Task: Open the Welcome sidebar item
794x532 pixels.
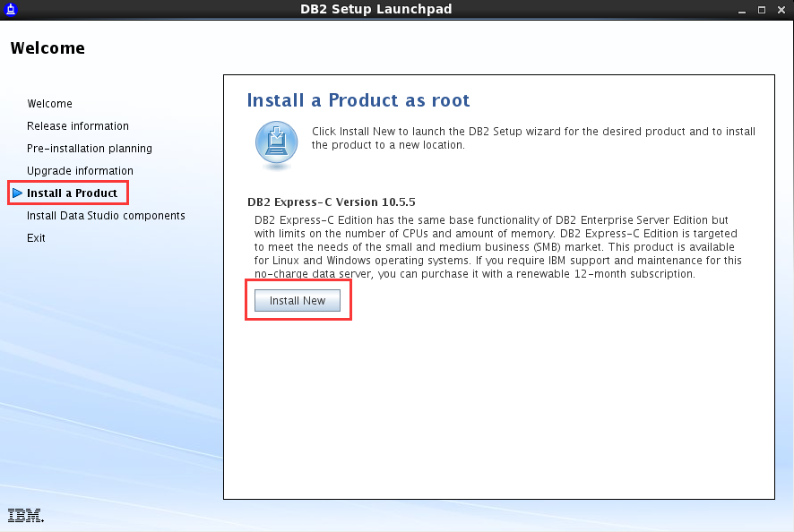Action: [49, 104]
